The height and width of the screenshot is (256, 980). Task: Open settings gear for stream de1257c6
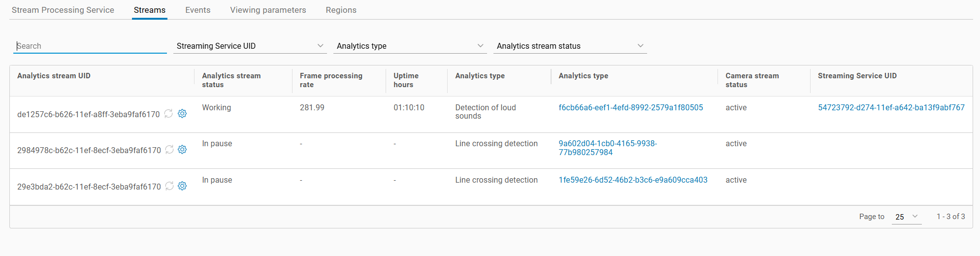click(182, 114)
